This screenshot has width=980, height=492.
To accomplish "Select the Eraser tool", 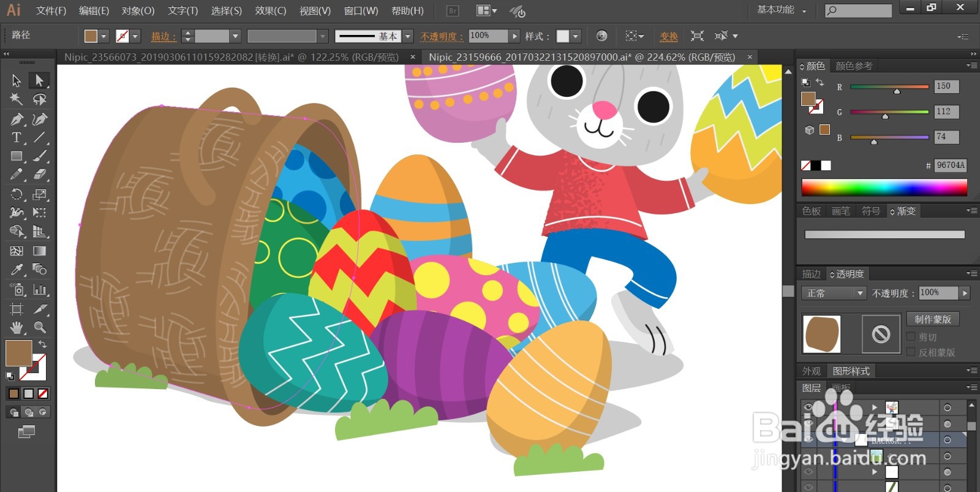I will pos(39,175).
